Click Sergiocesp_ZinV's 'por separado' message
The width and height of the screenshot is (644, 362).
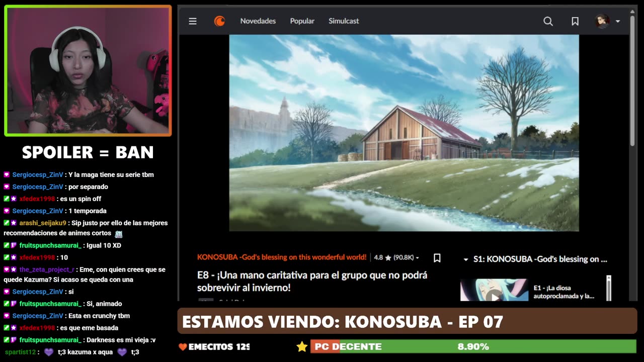88,187
